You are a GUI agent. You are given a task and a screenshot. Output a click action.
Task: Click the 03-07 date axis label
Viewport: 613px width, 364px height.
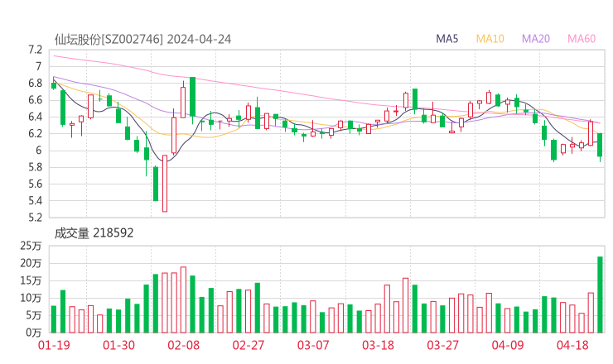pos(313,345)
